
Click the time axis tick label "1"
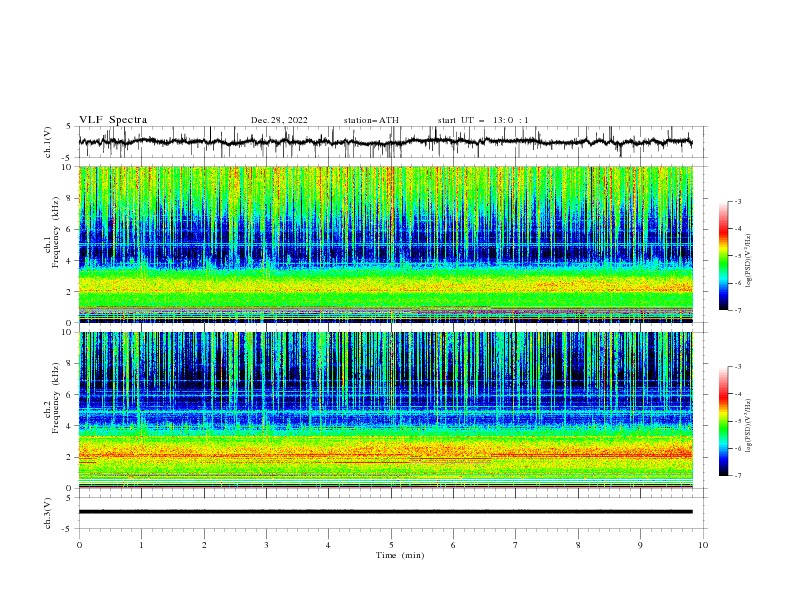click(x=141, y=545)
